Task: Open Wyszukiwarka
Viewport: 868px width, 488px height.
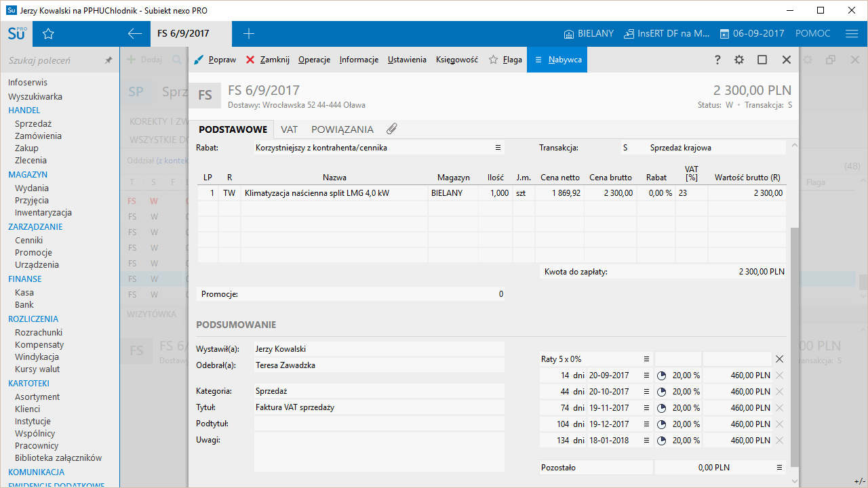Action: pyautogui.click(x=35, y=97)
